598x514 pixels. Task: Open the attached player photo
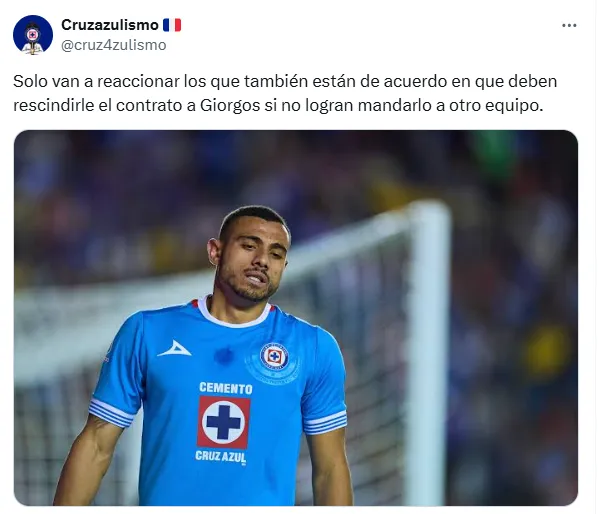(296, 318)
